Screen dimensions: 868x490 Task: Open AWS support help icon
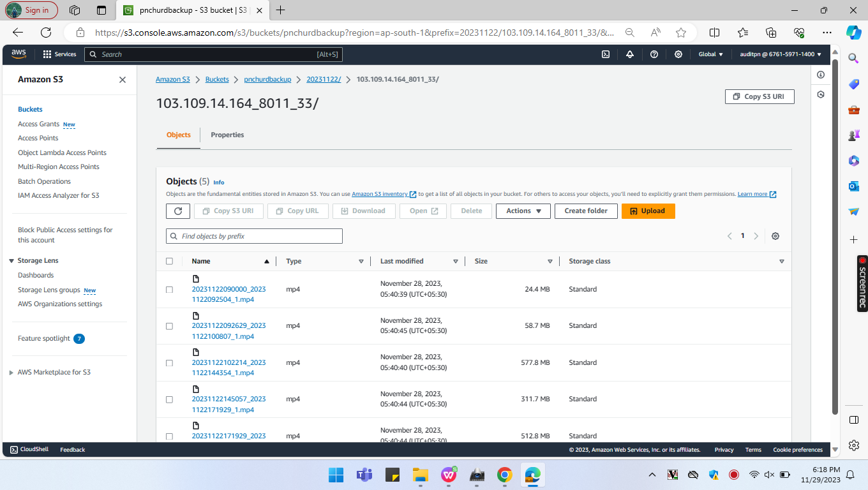pyautogui.click(x=654, y=54)
